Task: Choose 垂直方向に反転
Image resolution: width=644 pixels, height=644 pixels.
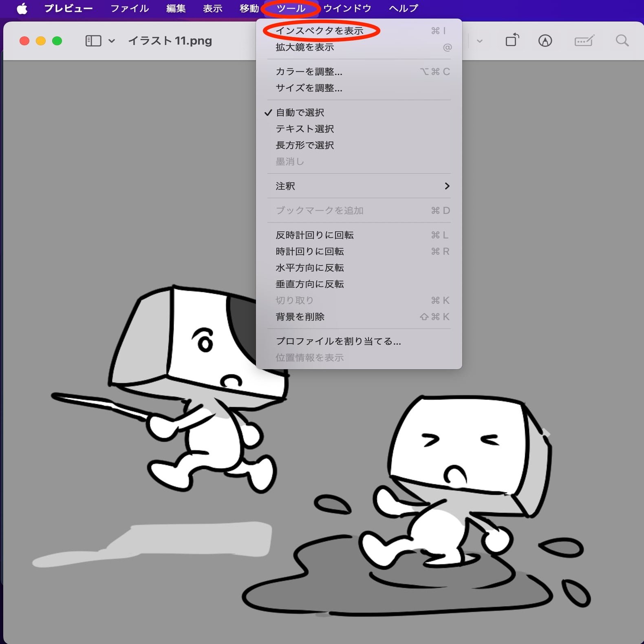Action: click(x=359, y=284)
